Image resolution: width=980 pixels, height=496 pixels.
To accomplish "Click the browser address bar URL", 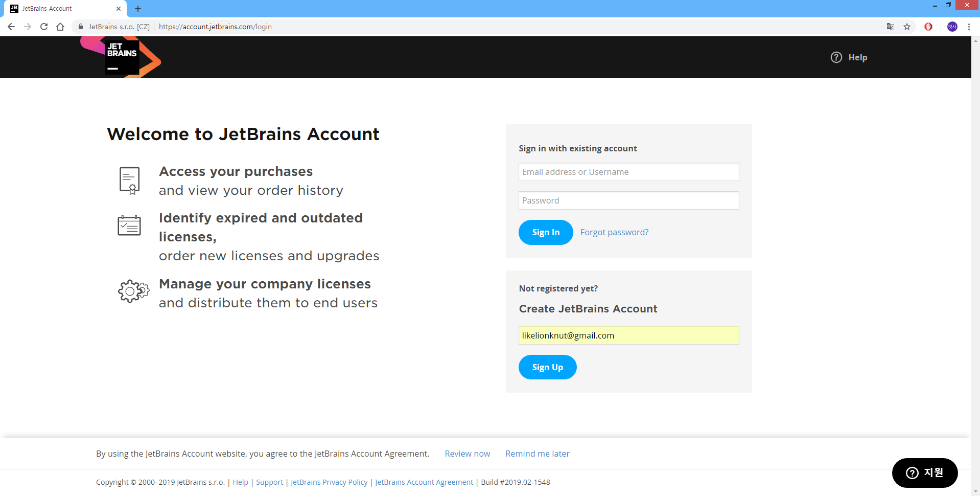I will (x=215, y=27).
